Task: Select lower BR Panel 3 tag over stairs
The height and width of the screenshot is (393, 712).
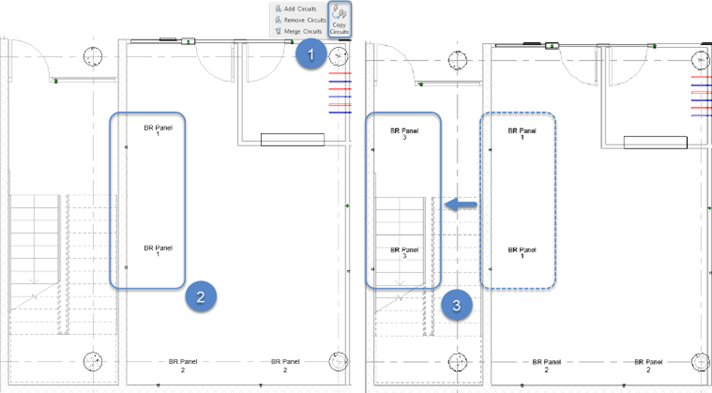Action: 404,253
